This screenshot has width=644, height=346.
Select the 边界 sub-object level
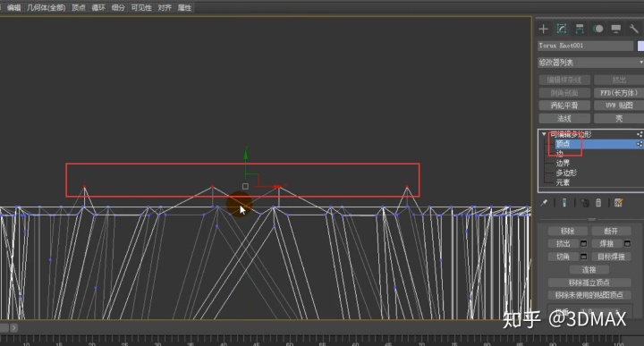[563, 163]
